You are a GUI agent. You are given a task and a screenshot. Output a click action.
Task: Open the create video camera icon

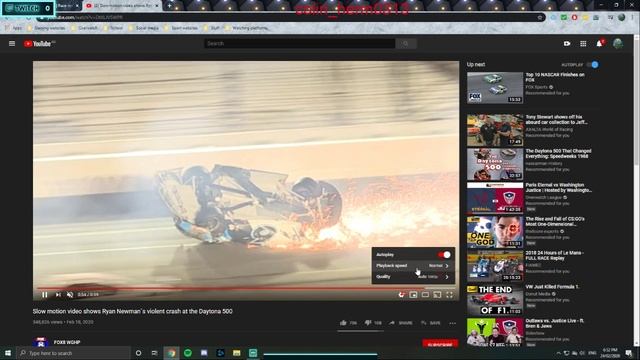[x=567, y=44]
